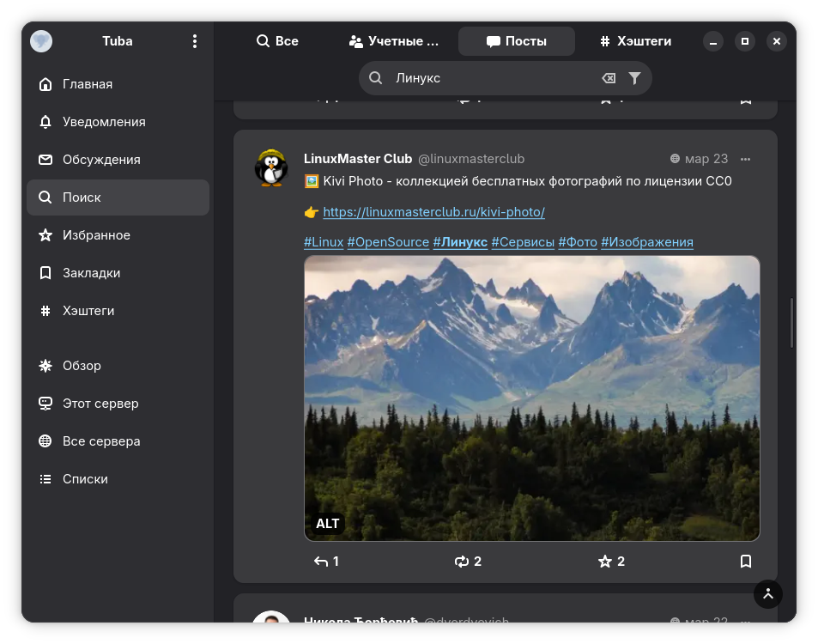Switch to the Хэштеги search tab
This screenshot has height=644, width=818.
click(635, 41)
